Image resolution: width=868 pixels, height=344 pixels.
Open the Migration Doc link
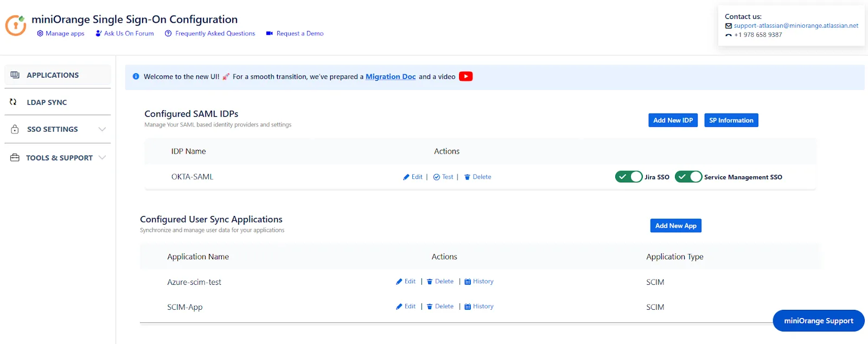[391, 77]
